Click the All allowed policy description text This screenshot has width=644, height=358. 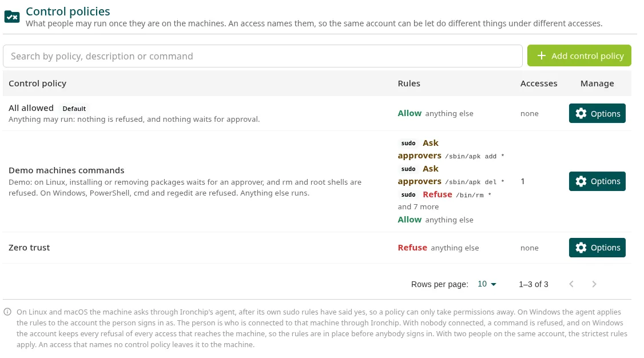(x=134, y=120)
